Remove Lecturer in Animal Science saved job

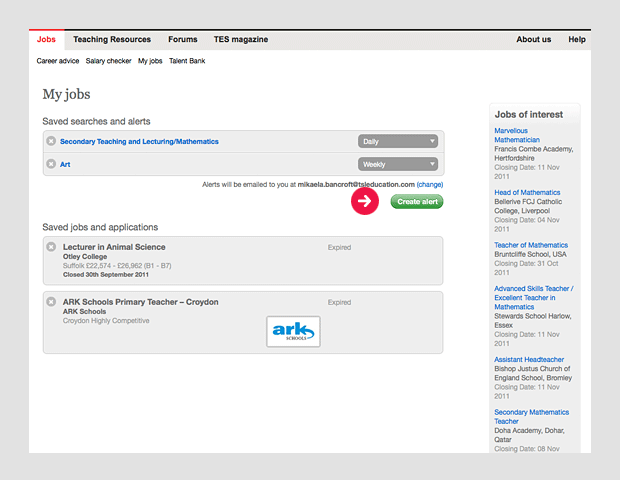tap(51, 247)
